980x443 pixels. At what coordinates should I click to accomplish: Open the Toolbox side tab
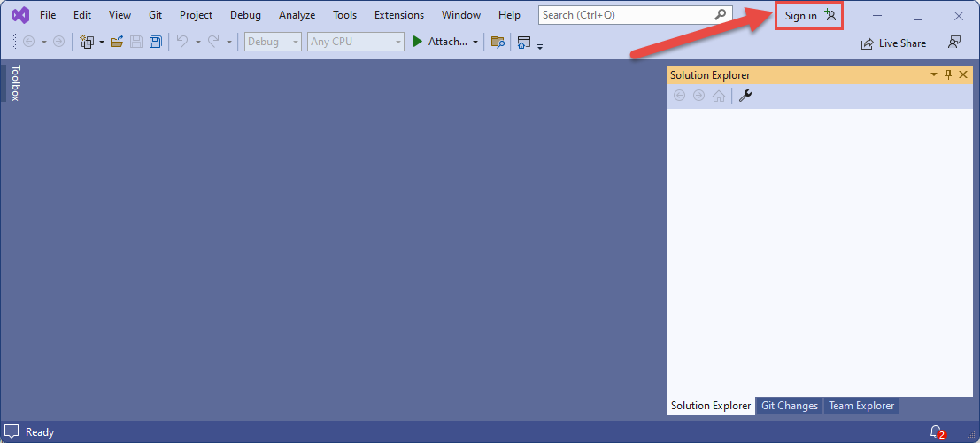click(x=16, y=82)
